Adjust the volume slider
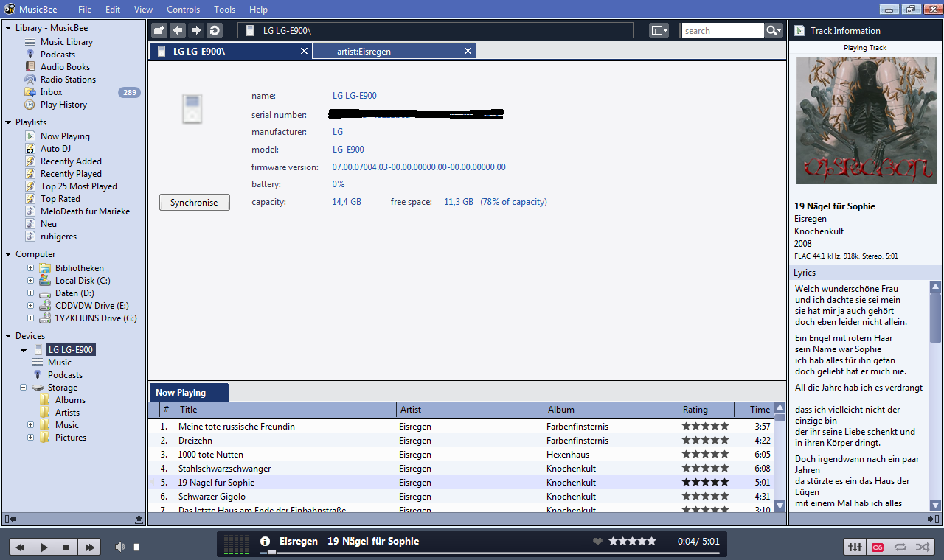This screenshot has height=560, width=944. [x=156, y=547]
